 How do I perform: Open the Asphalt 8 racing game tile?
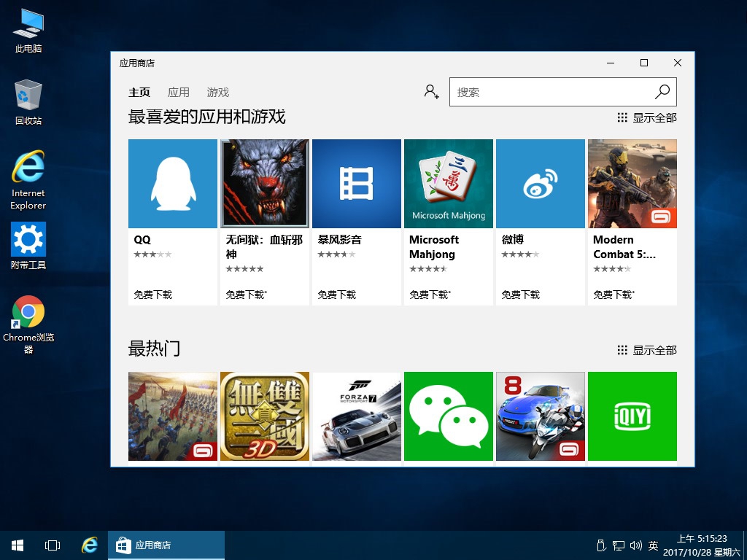coord(541,416)
